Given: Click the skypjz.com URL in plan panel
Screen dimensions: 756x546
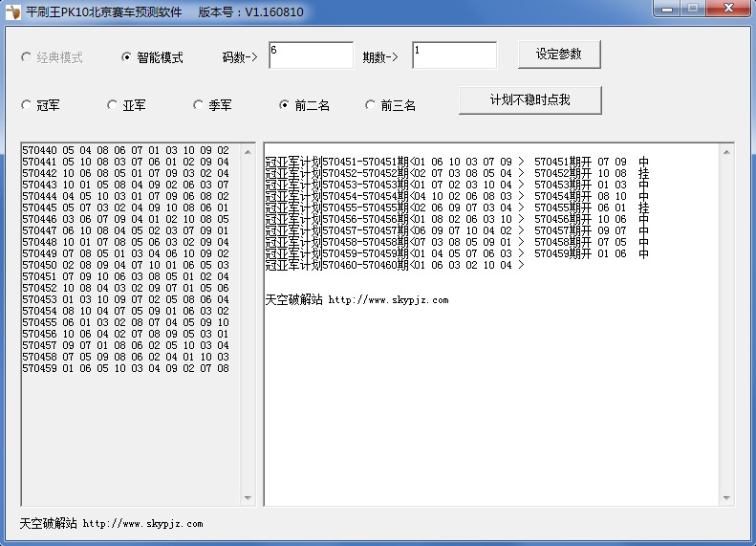Looking at the screenshot, I should [388, 300].
